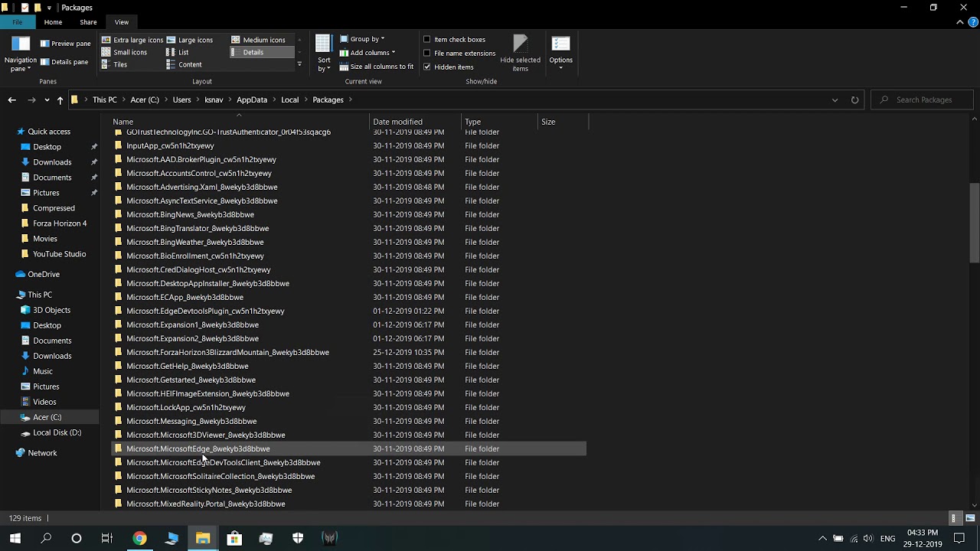Screen dimensions: 980x551
Task: Go back to previous folder
Action: pyautogui.click(x=11, y=99)
